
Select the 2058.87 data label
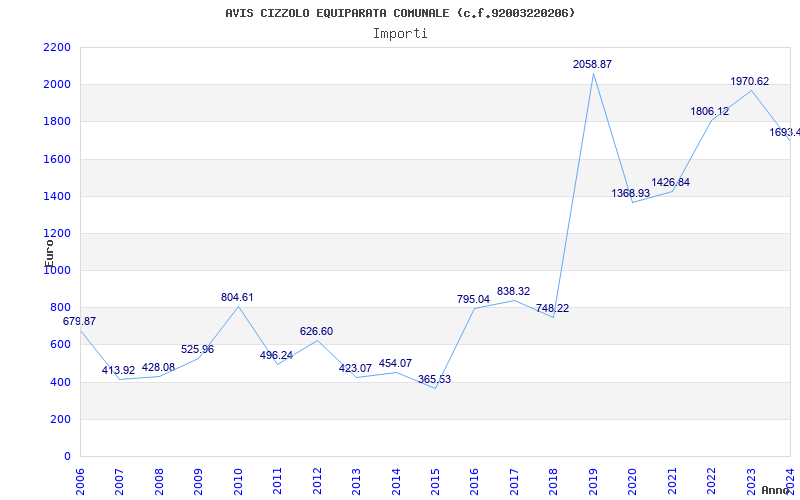(x=592, y=64)
